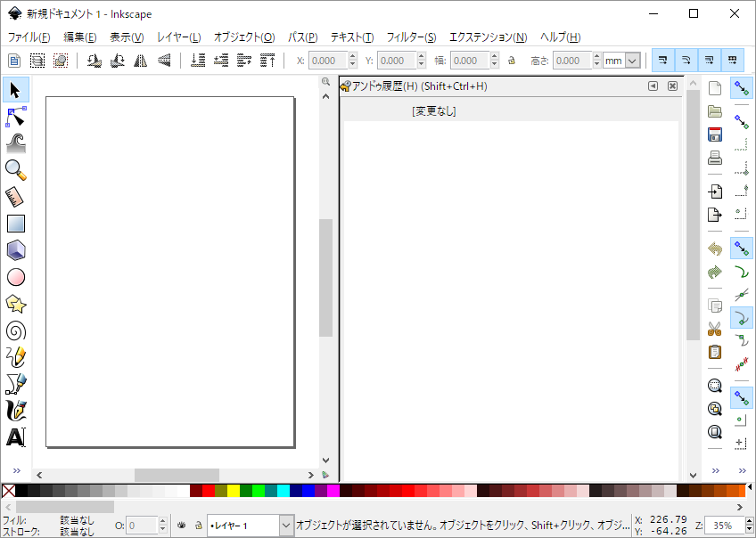Select the Calligraphy tool
This screenshot has height=538, width=756.
click(15, 411)
